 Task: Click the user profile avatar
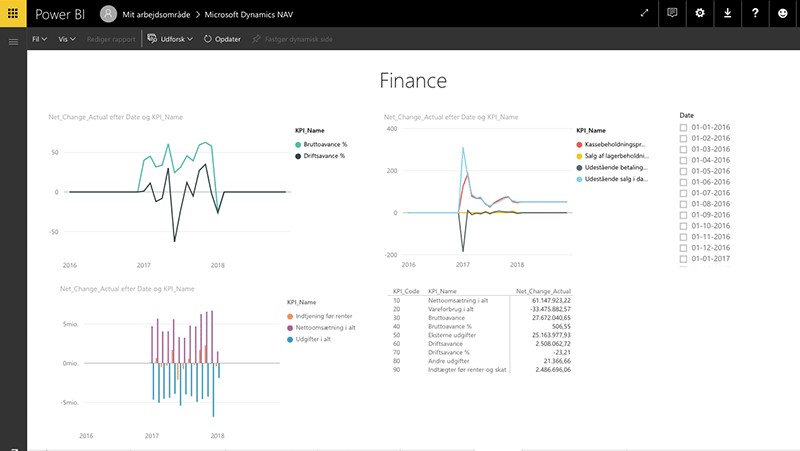pyautogui.click(x=108, y=14)
